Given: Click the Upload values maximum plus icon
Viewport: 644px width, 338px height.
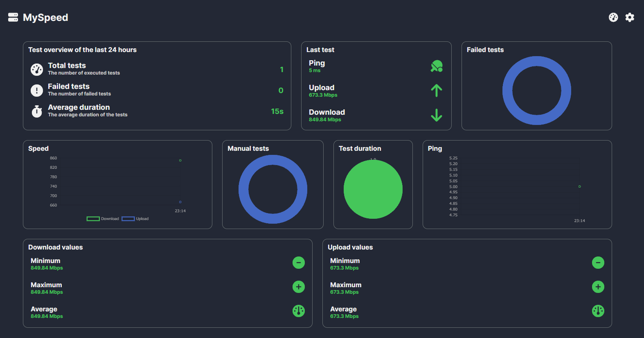Looking at the screenshot, I should (598, 287).
